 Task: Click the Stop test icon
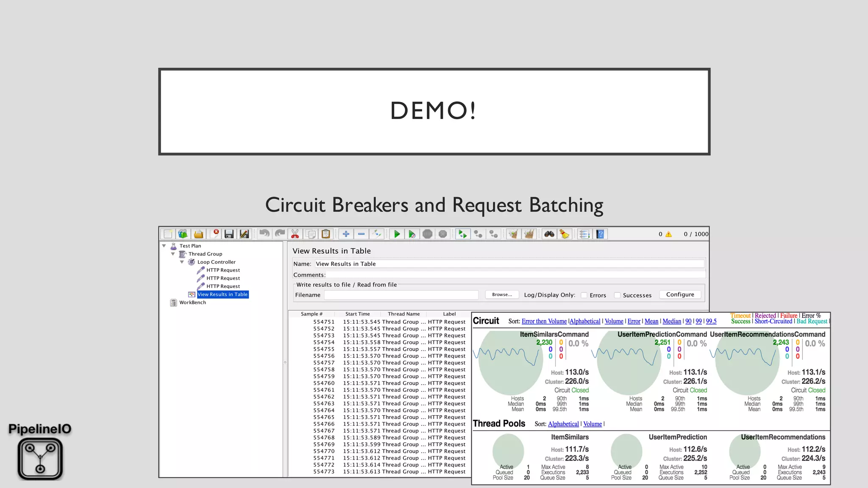[x=427, y=234]
